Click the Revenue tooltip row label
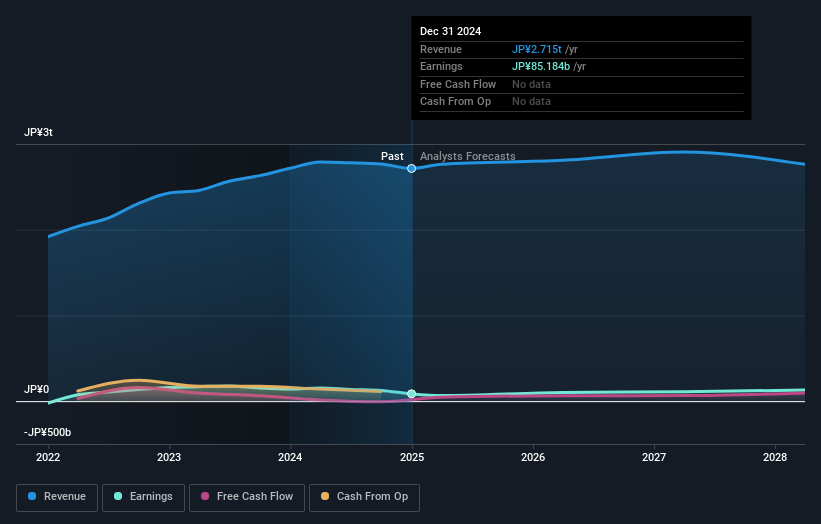821x524 pixels. 441,49
